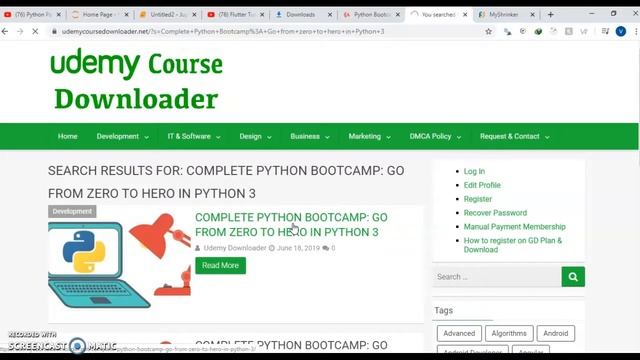Click the Python laptop course thumbnail
This screenshot has height=360, width=640.
(119, 260)
